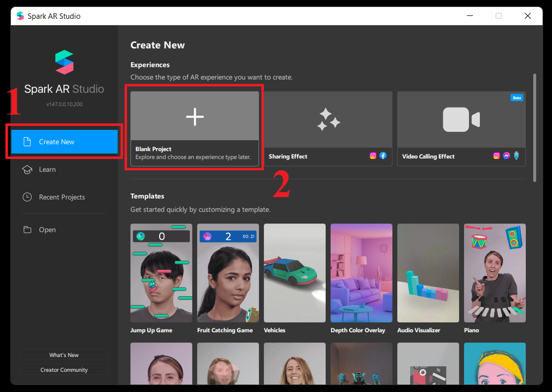Select the Sharing Effect experience card
Viewport: 552px width, 392px height.
click(328, 129)
